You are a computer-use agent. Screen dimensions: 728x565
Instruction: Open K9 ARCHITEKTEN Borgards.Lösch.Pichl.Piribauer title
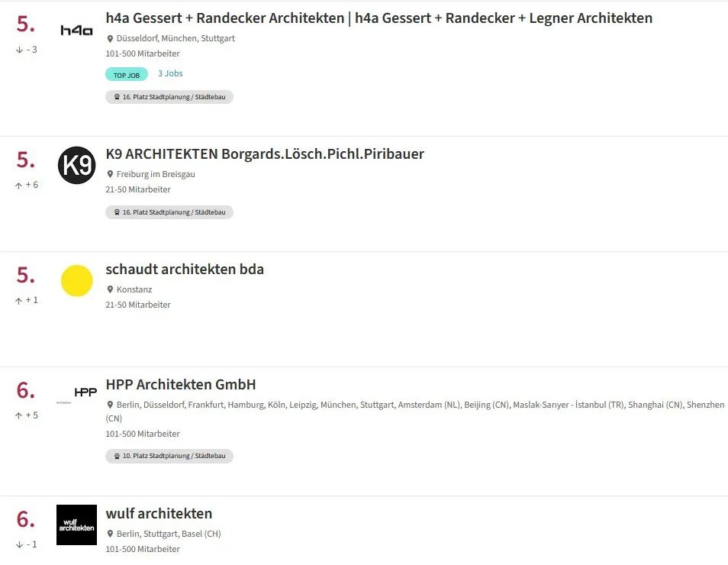[x=265, y=153]
